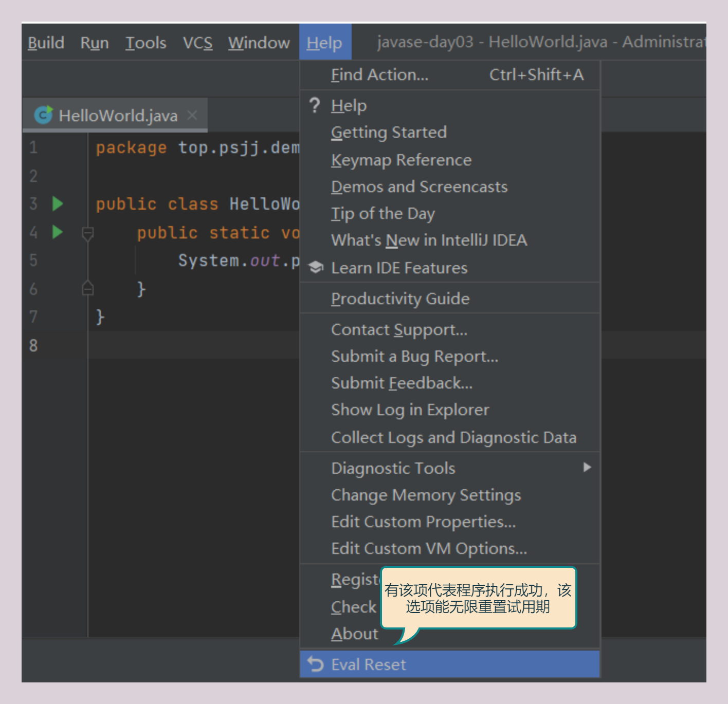The image size is (728, 704).
Task: Expand the Diagnostic Tools submenu arrow
Action: click(x=587, y=467)
